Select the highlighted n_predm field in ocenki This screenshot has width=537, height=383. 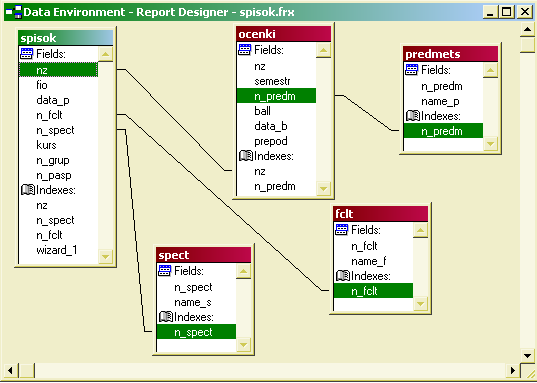click(276, 96)
